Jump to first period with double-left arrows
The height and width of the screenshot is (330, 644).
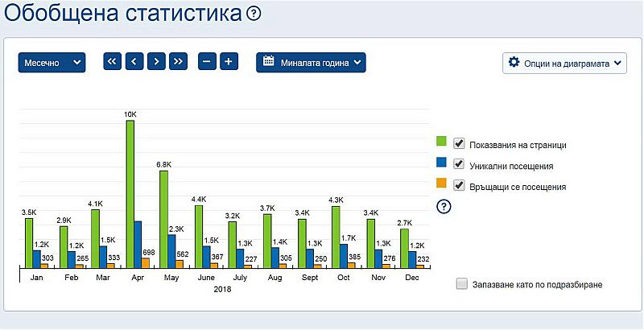coord(113,61)
